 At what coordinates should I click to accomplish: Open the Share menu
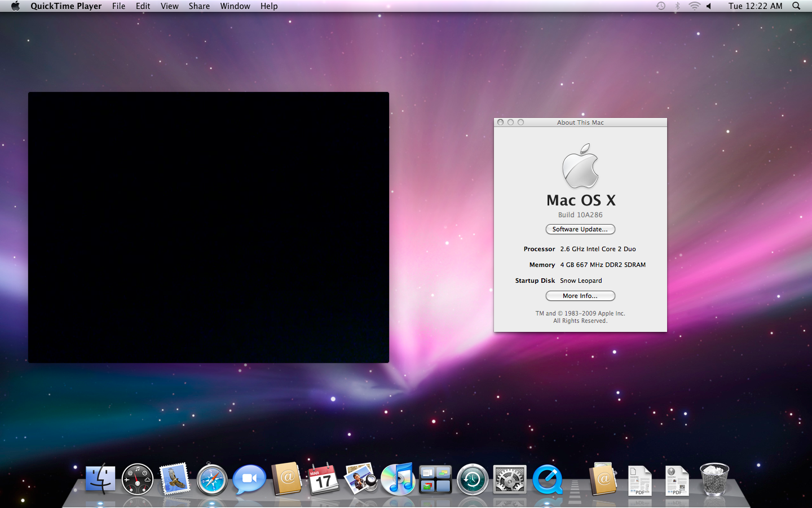[x=199, y=6]
